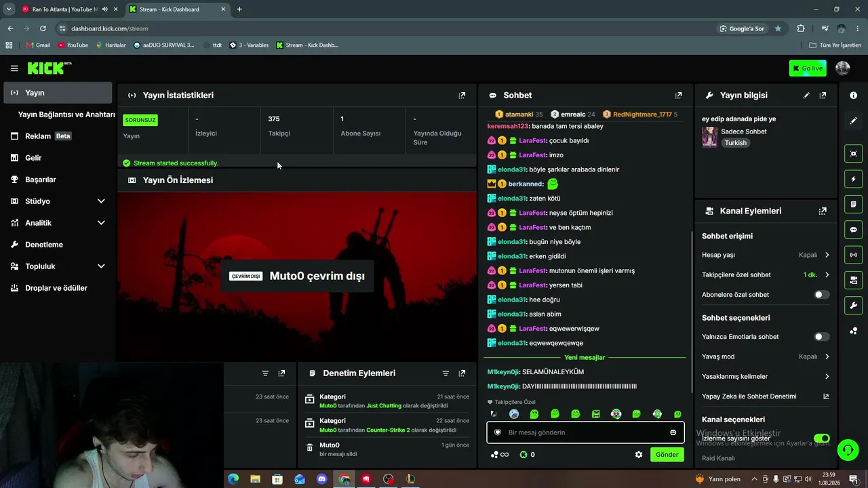The width and height of the screenshot is (868, 488).
Task: Open the Tüm Yer İşaretleri folder
Action: click(835, 45)
